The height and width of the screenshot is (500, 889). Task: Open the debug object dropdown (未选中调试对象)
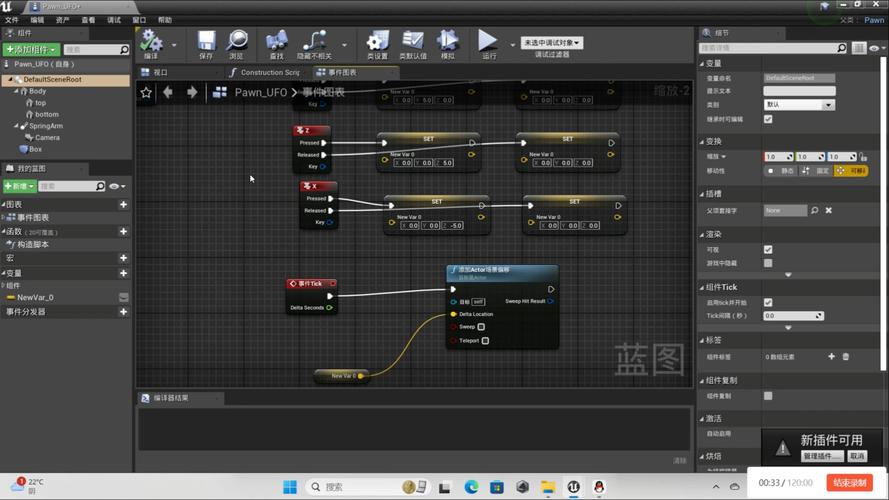(551, 43)
